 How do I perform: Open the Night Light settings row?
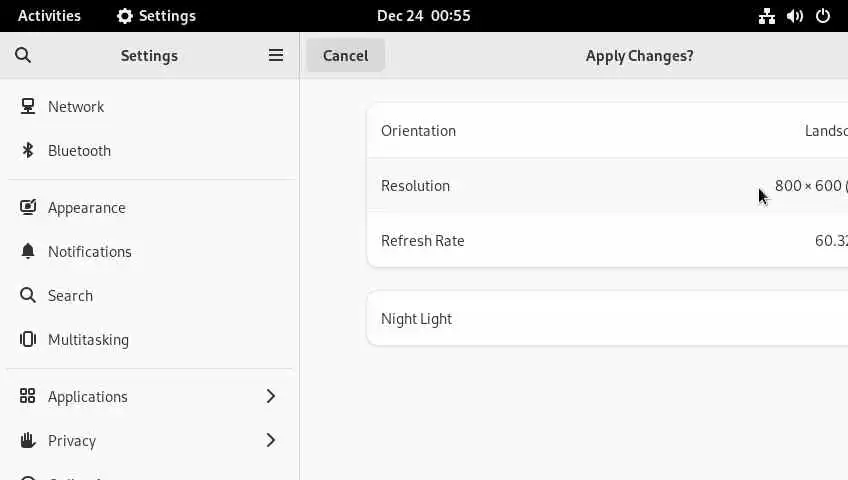click(606, 319)
